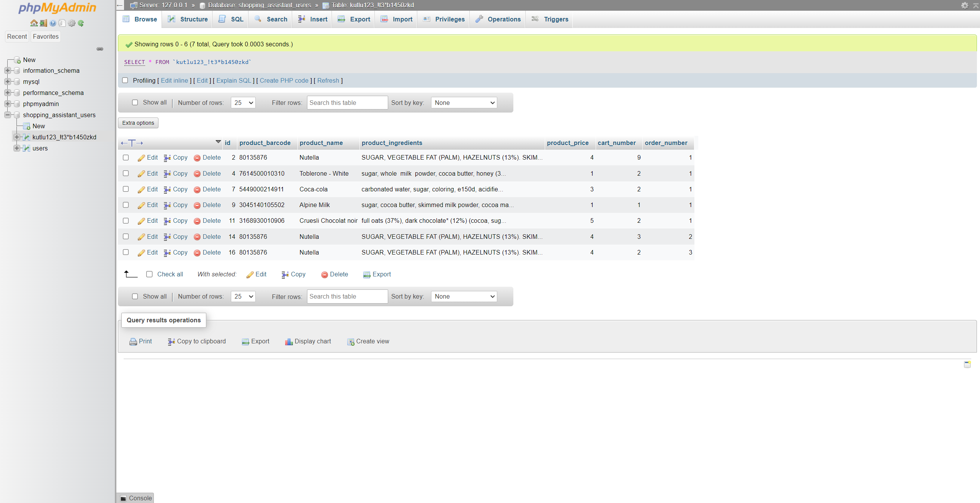Screen dimensions: 980x503
Task: Click the Structure tab
Action: [193, 19]
